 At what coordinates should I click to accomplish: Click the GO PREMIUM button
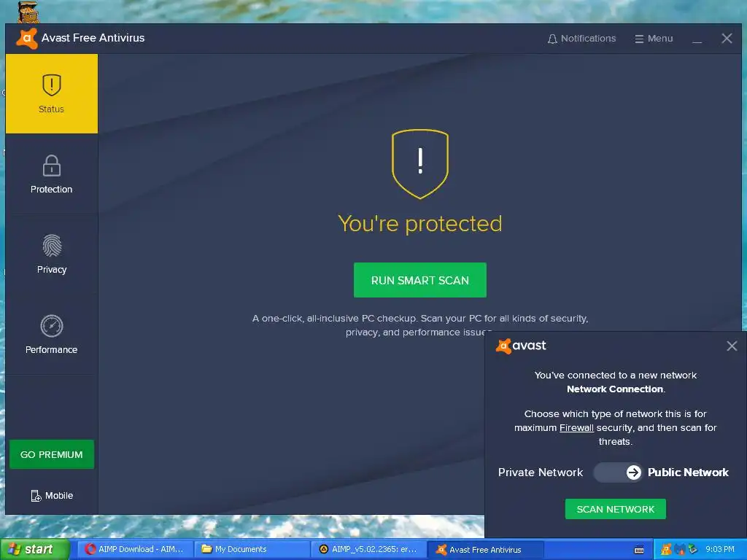(52, 454)
